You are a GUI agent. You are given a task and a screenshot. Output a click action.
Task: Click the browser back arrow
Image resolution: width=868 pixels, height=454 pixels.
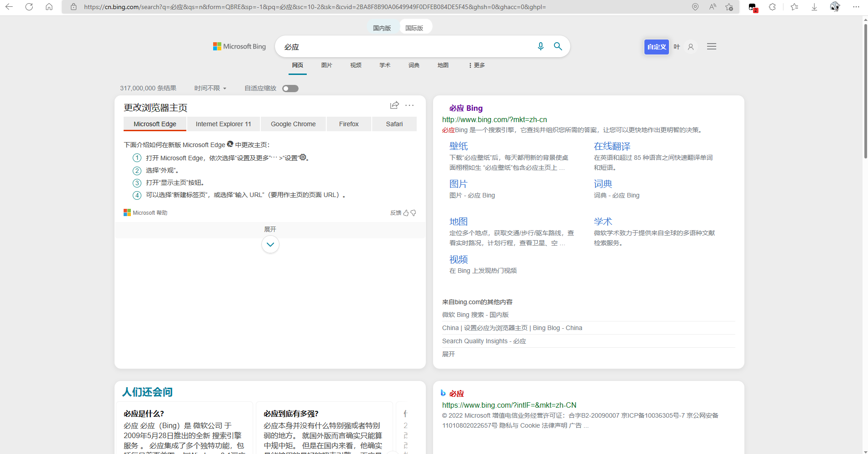(x=9, y=7)
